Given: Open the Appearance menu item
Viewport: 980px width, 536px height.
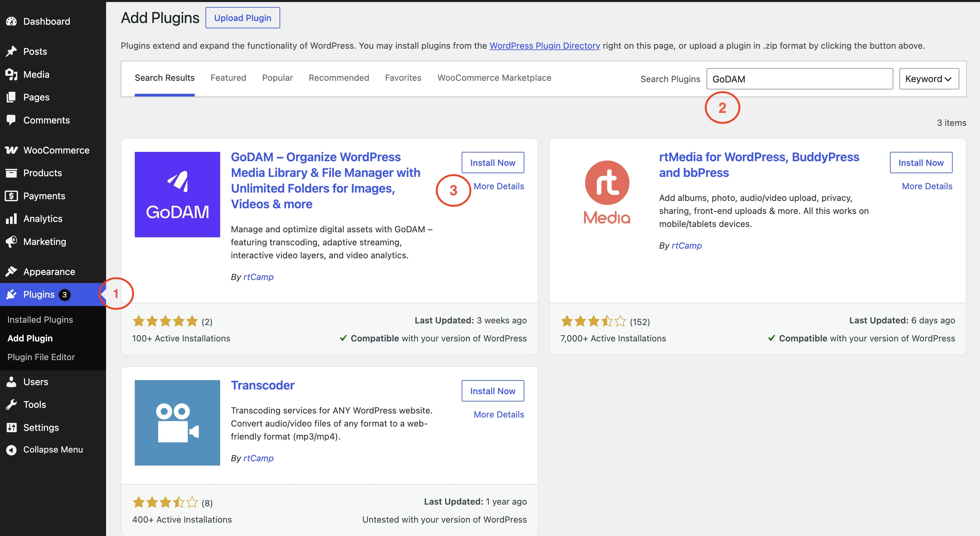Looking at the screenshot, I should coord(53,271).
